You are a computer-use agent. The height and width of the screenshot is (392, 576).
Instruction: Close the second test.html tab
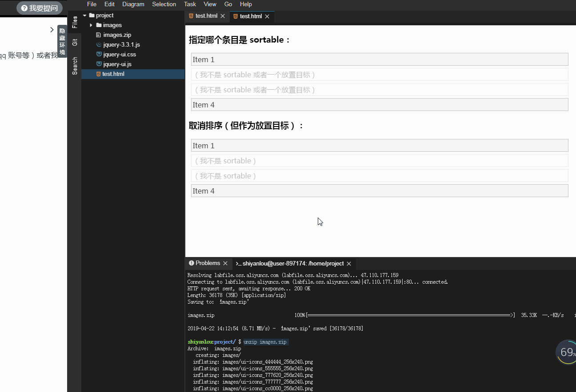tap(267, 16)
